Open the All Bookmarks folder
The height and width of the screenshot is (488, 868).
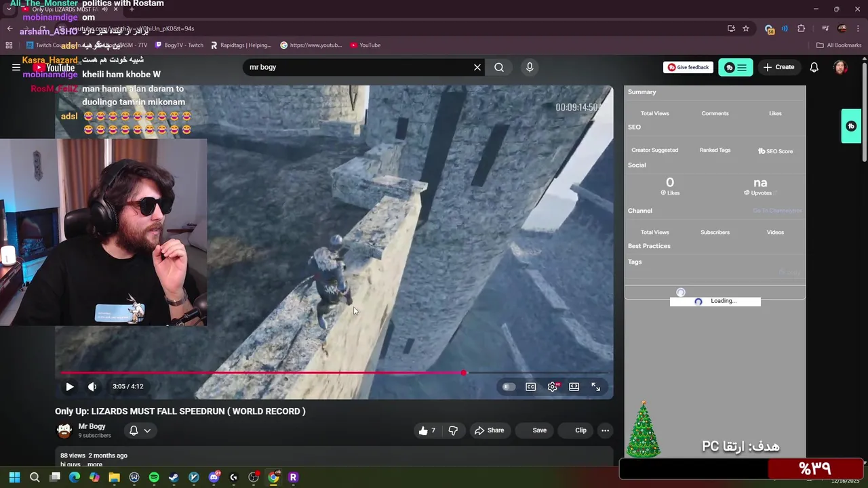coord(839,45)
